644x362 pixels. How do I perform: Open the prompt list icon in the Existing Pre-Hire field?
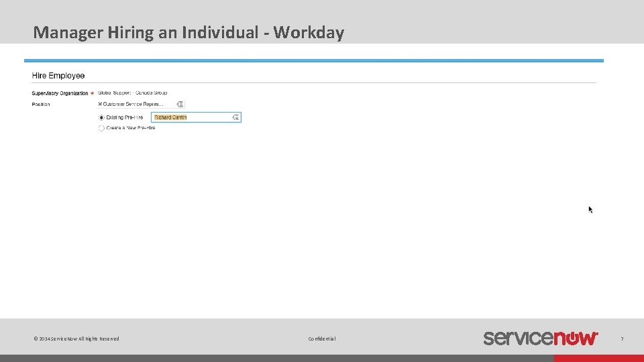point(235,117)
